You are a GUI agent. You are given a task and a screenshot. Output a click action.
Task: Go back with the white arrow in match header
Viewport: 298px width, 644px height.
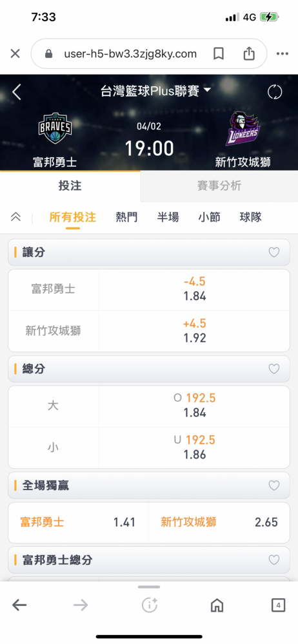tap(17, 92)
